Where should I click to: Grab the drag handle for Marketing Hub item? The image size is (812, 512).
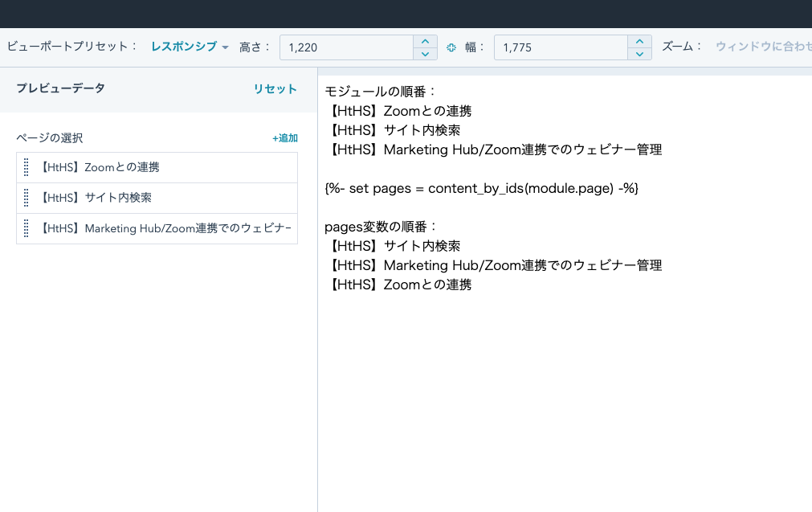click(26, 228)
